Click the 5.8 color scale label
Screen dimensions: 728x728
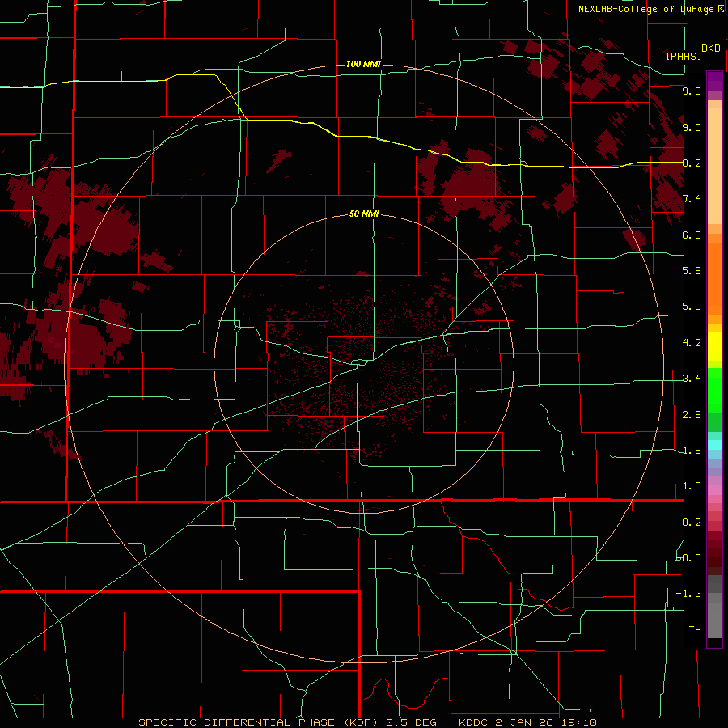coord(692,271)
